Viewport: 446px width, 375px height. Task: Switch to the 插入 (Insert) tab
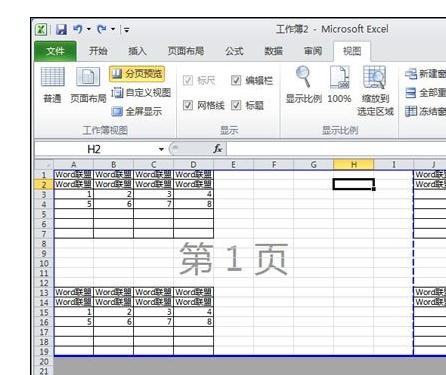137,51
